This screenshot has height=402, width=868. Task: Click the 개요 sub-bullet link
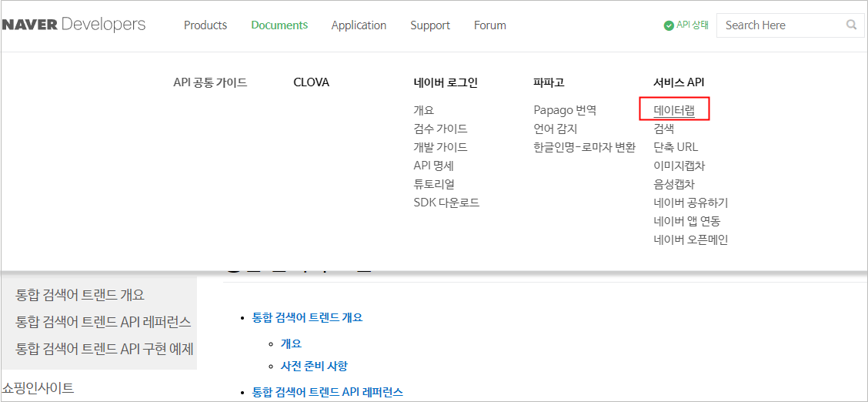(291, 343)
